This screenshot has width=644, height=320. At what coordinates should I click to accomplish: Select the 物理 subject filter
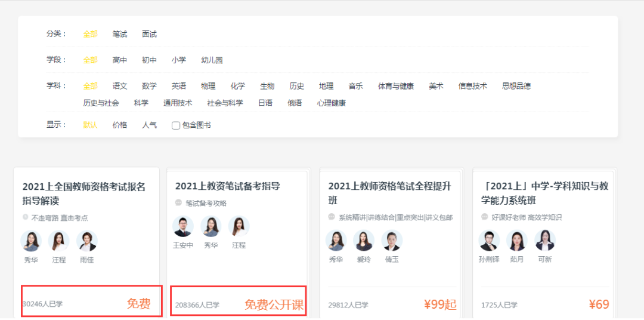(x=208, y=86)
